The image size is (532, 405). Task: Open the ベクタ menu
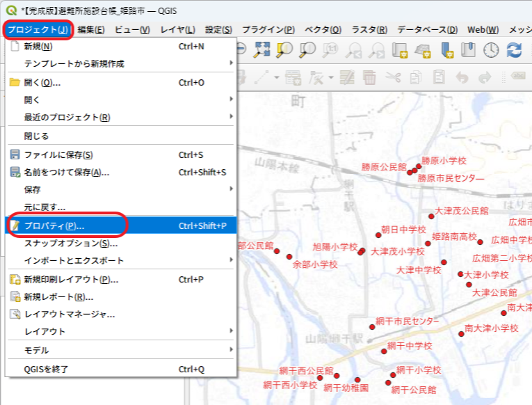point(323,29)
